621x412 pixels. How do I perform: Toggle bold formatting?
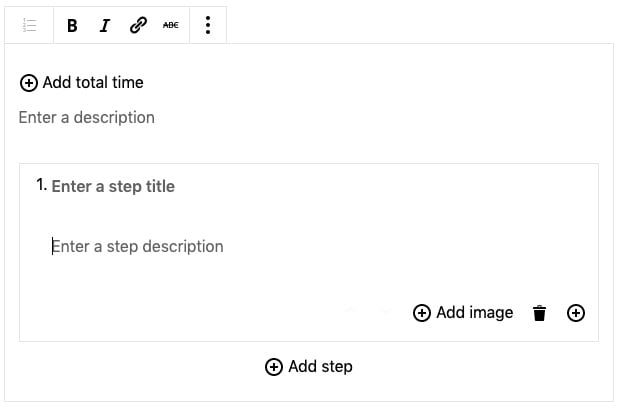click(x=72, y=26)
